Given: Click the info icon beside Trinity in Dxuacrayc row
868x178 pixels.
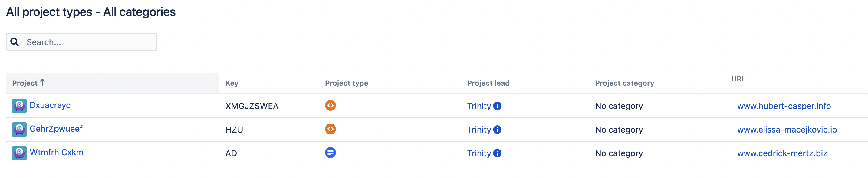Looking at the screenshot, I should tap(497, 106).
